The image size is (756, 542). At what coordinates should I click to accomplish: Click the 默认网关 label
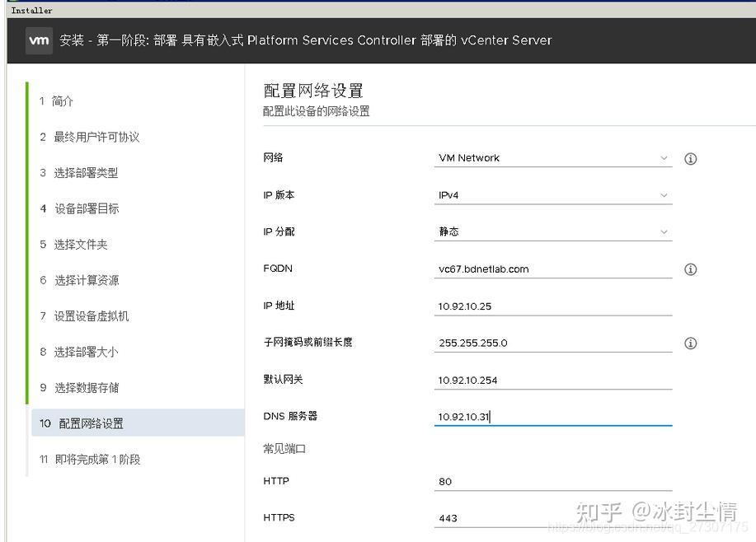tap(283, 379)
